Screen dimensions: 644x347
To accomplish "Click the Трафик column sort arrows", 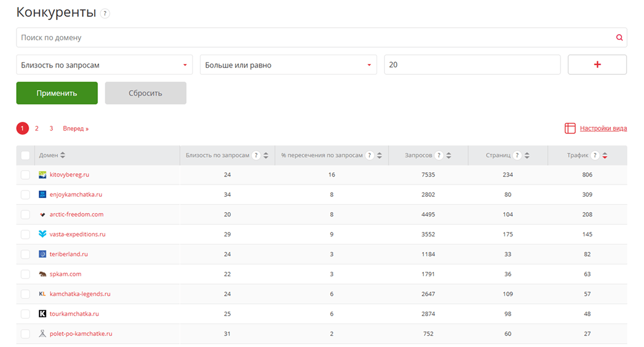I will 605,156.
